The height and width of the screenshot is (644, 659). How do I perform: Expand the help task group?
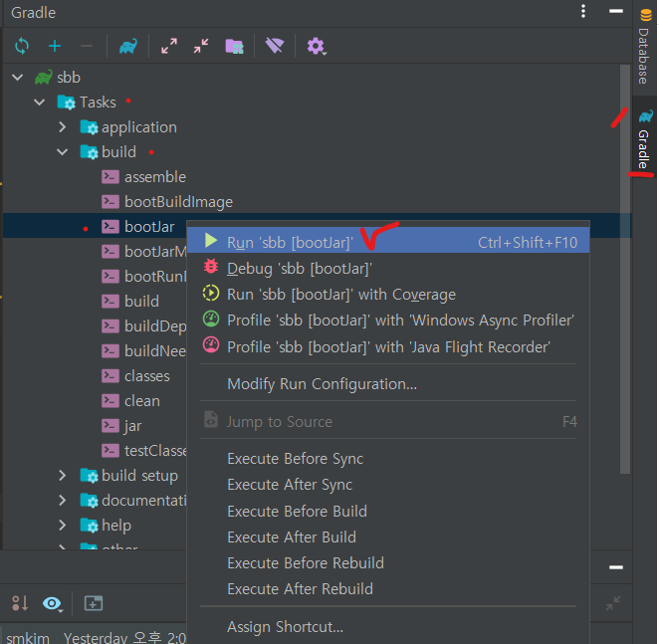62,525
